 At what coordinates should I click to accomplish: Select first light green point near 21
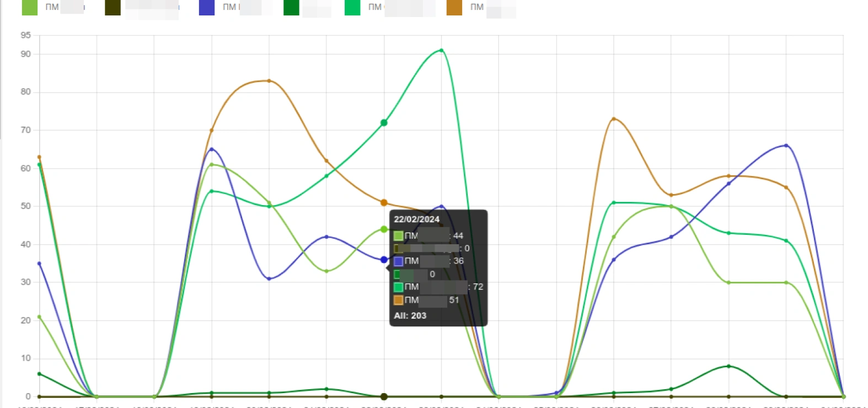click(x=39, y=317)
